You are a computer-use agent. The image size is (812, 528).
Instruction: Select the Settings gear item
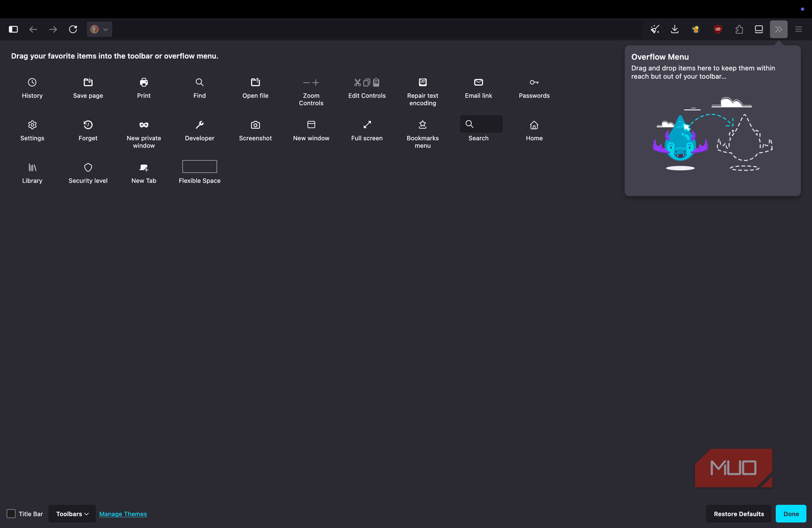point(33,131)
